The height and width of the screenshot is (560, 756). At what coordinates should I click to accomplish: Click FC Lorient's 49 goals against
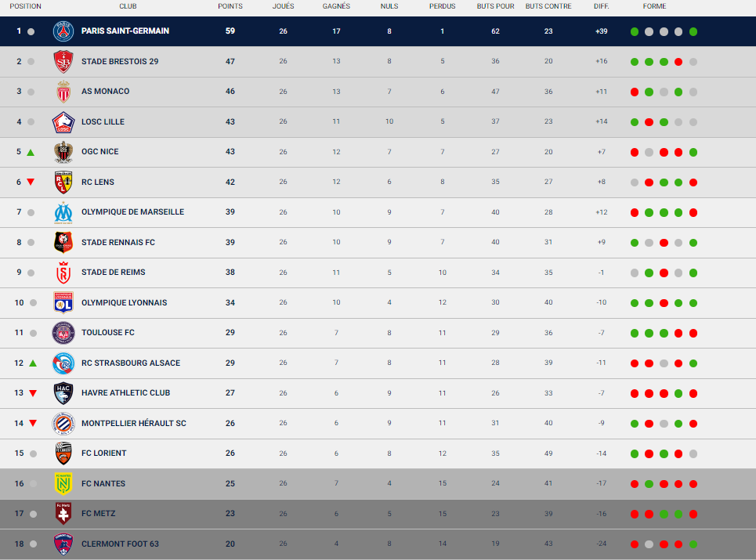tap(548, 453)
